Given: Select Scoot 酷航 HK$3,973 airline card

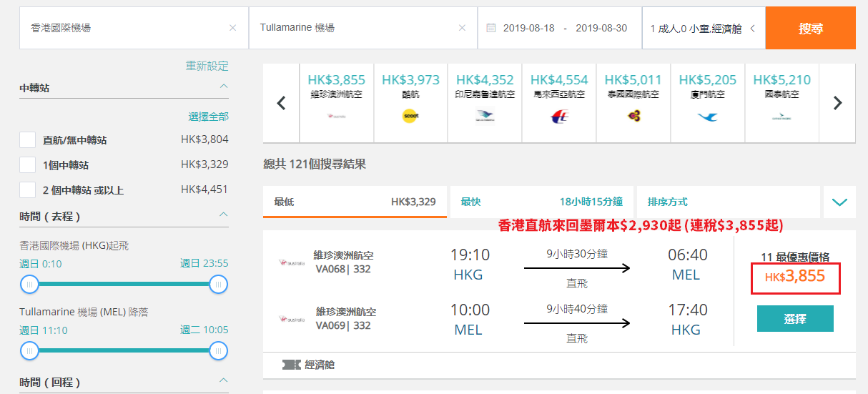Looking at the screenshot, I should (x=410, y=102).
